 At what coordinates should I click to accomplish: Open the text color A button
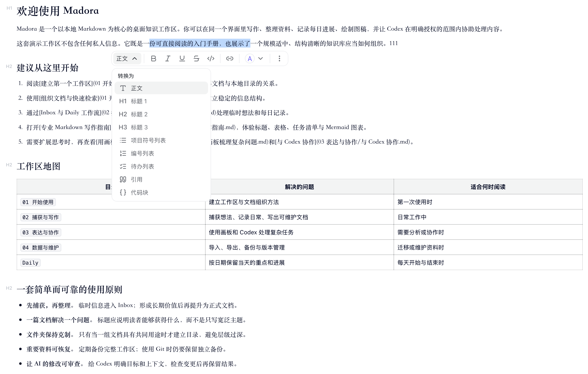click(x=250, y=58)
